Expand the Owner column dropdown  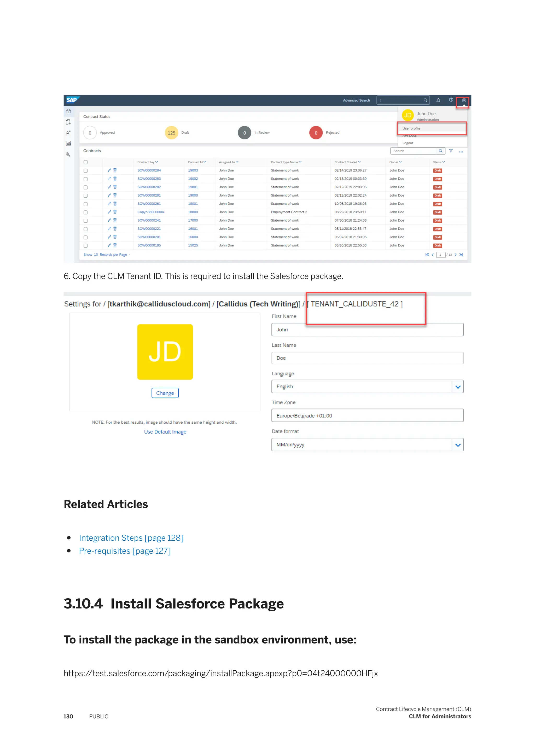(x=400, y=162)
